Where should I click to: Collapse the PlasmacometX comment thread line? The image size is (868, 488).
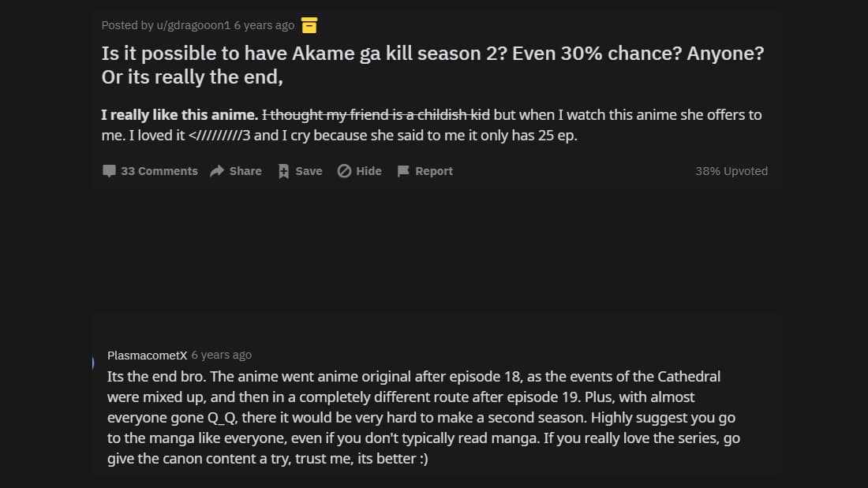pos(93,363)
